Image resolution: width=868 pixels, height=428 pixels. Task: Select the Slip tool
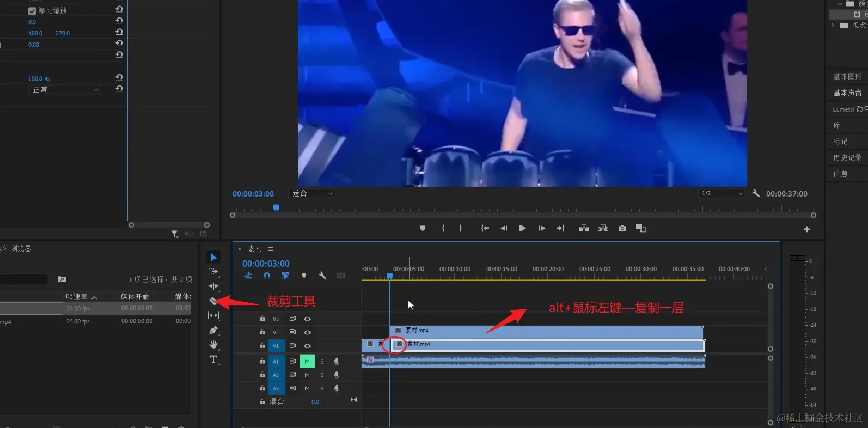213,315
